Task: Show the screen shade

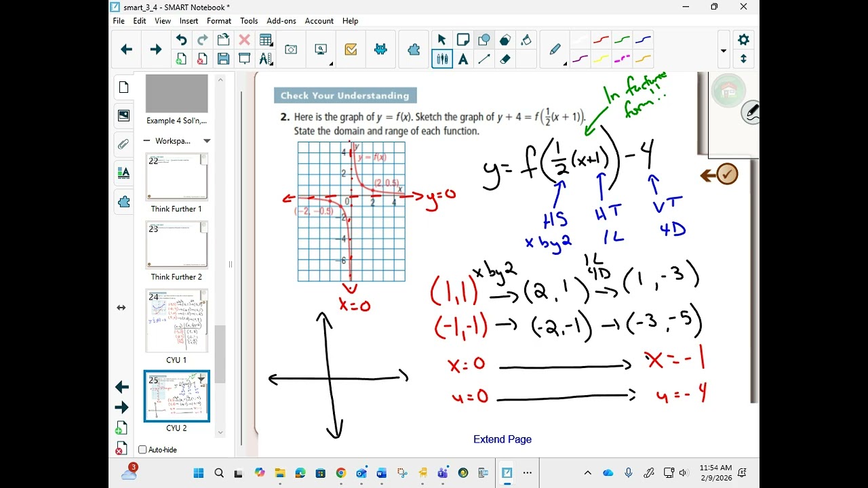Action: pyautogui.click(x=244, y=59)
